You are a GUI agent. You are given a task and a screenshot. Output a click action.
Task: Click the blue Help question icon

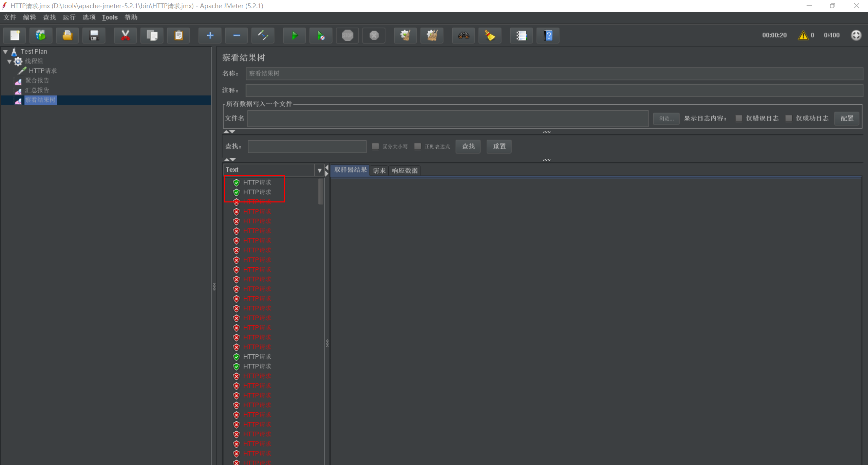point(548,35)
